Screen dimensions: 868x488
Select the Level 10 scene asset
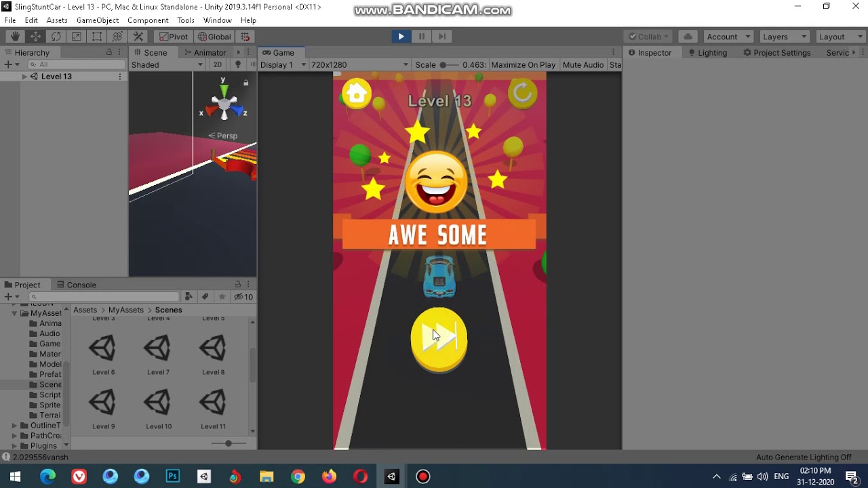tap(159, 409)
